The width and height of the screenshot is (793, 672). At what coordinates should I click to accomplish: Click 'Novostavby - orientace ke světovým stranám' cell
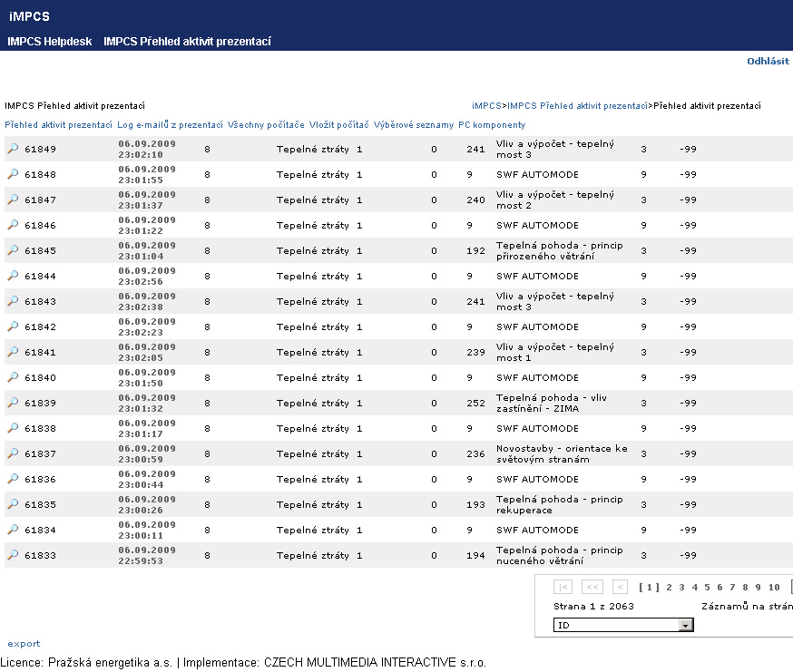[562, 453]
